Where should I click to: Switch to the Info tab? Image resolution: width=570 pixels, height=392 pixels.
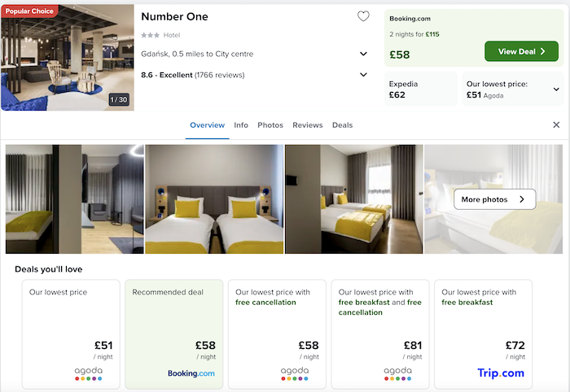(x=241, y=125)
